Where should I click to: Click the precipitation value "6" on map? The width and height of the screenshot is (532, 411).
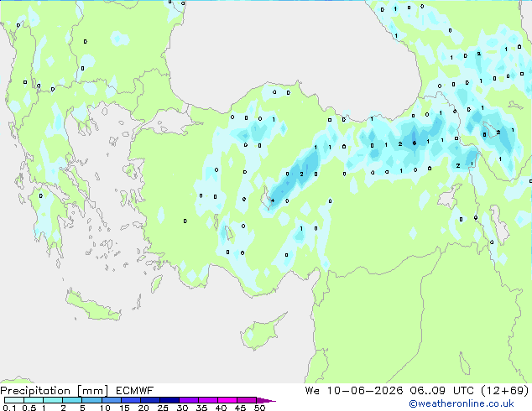tap(415, 143)
